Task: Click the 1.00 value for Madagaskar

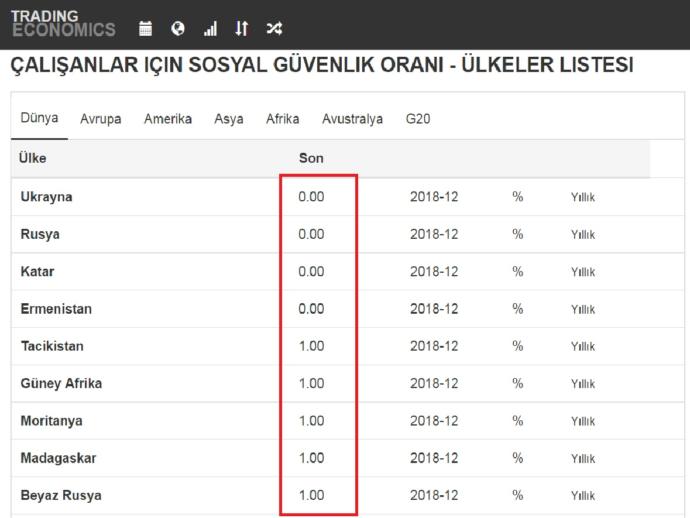Action: pos(312,458)
